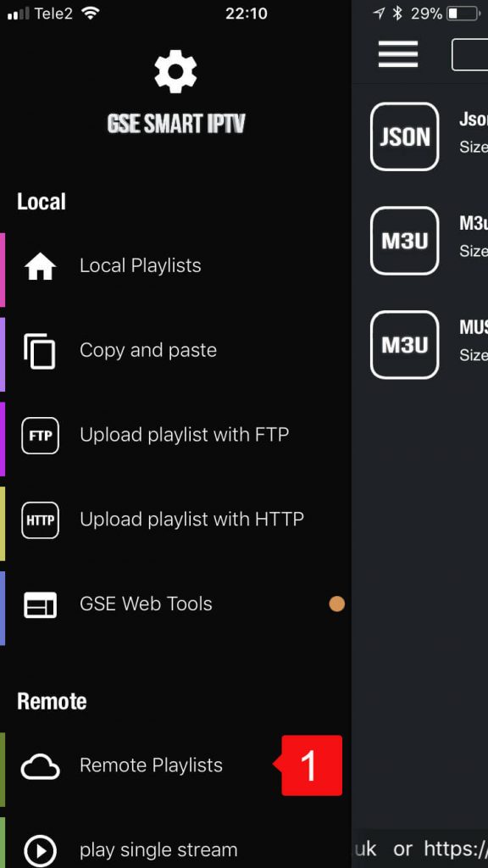This screenshot has height=868, width=488.
Task: Tap the GSE Web Tools window icon
Action: [x=41, y=604]
